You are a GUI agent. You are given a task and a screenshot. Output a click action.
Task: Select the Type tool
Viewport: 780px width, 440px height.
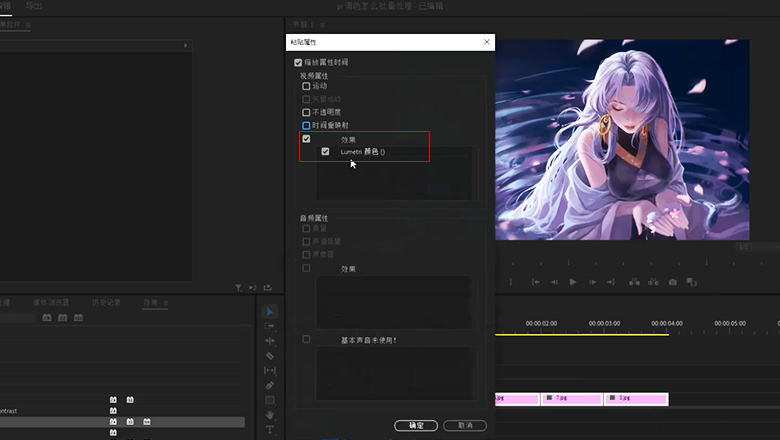[270, 430]
